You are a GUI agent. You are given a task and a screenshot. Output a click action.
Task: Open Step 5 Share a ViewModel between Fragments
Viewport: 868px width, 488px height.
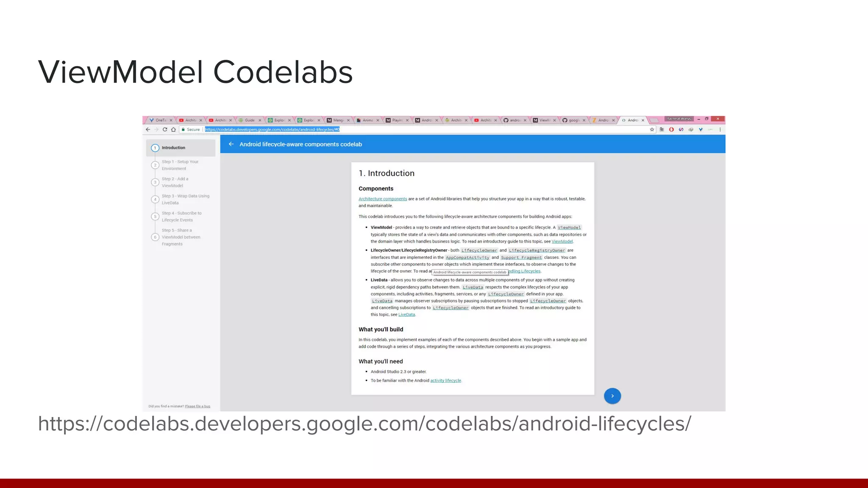[181, 237]
